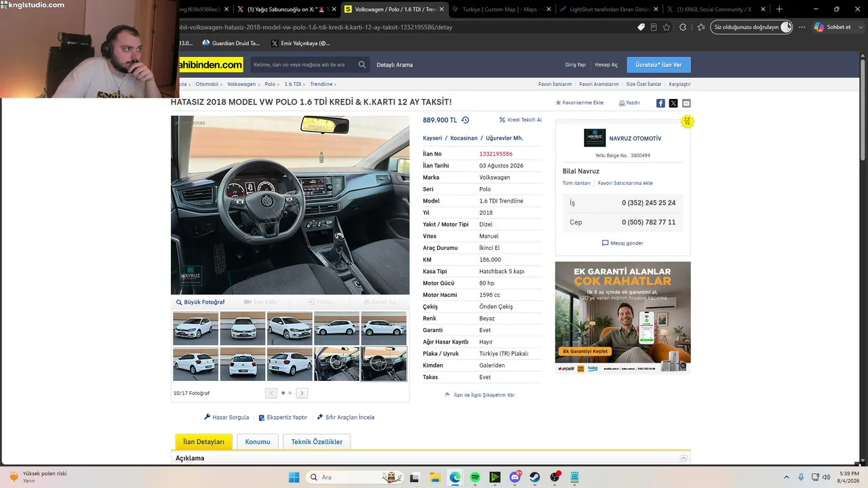This screenshot has width=868, height=488.
Task: Open the browser extensions puzzle icon
Action: 683,27
